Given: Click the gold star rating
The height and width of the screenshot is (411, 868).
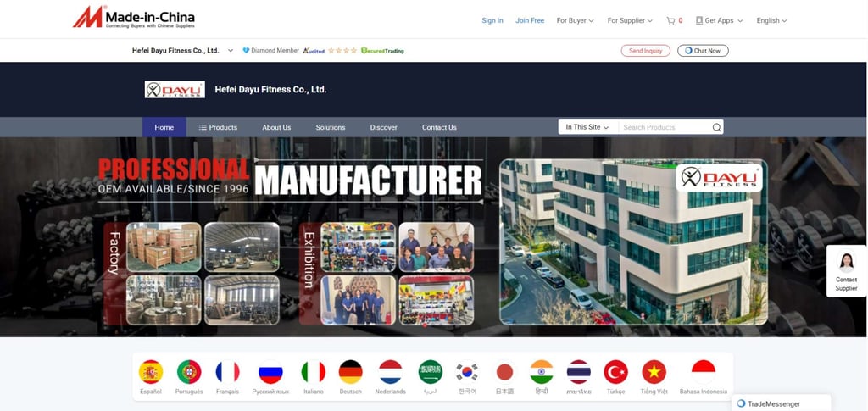Looking at the screenshot, I should click(x=342, y=50).
